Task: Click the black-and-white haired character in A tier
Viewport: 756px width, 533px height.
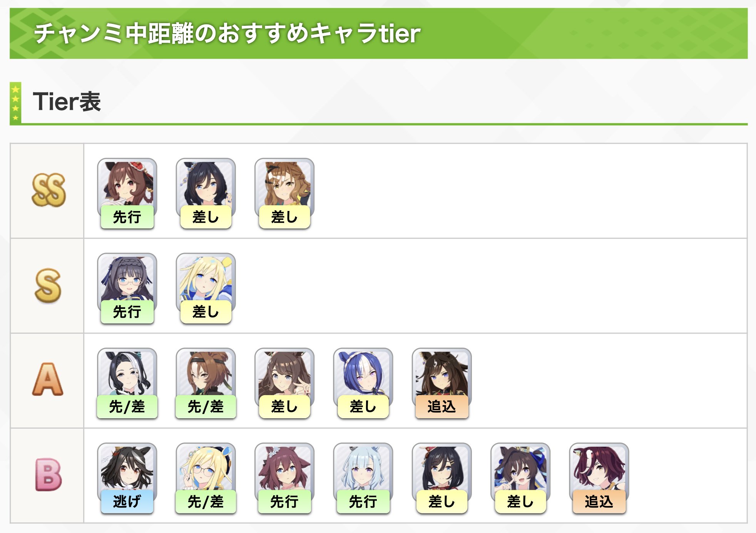Action: (x=127, y=383)
